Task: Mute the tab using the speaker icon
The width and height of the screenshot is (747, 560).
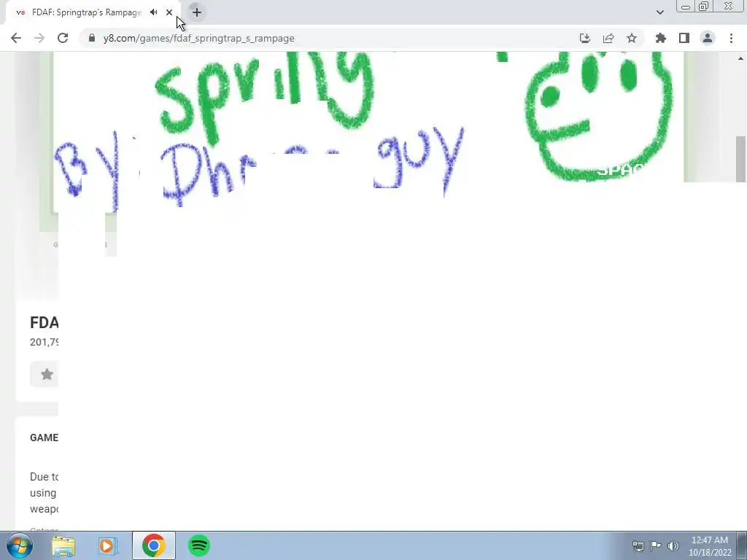Action: [153, 12]
